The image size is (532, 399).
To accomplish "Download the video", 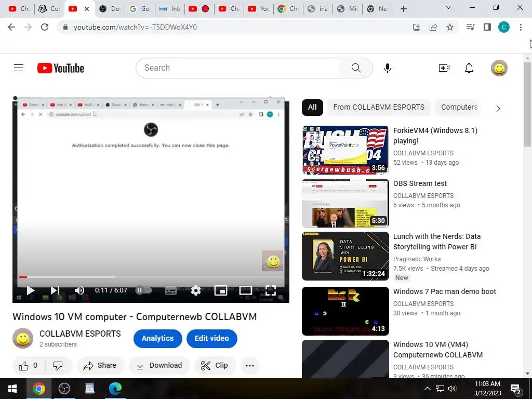I will pyautogui.click(x=159, y=365).
